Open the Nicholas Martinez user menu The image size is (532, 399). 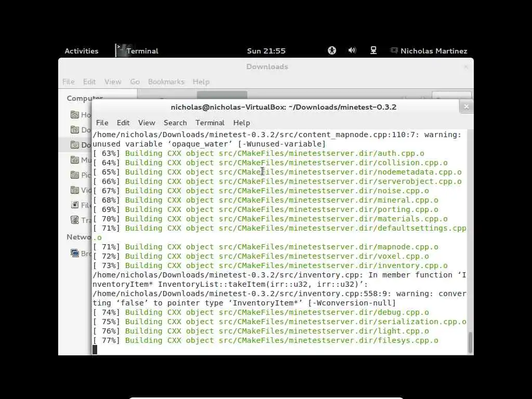(430, 51)
